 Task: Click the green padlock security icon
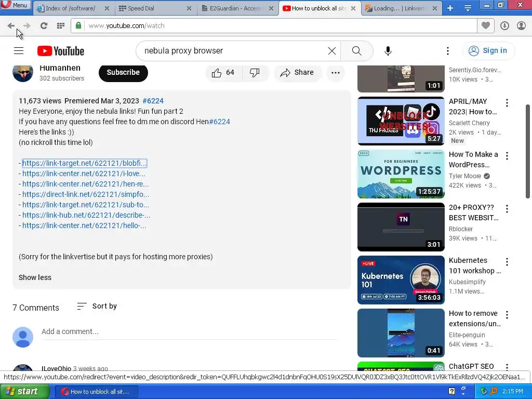click(x=78, y=25)
